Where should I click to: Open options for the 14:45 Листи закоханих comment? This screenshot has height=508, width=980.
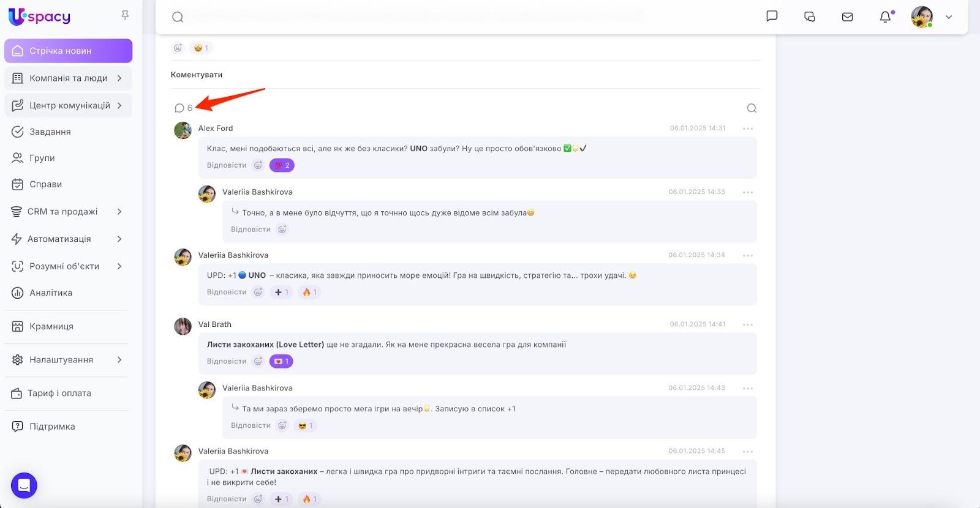(747, 452)
